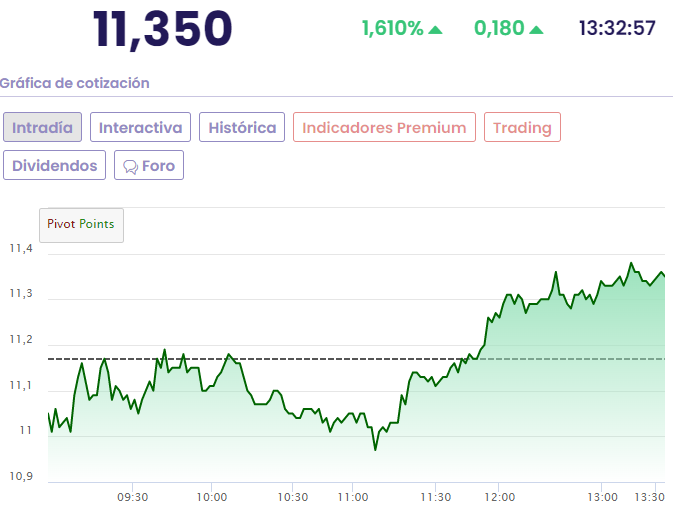Image resolution: width=673 pixels, height=520 pixels.
Task: Toggle the Pivot Points overlay
Action: tap(81, 224)
